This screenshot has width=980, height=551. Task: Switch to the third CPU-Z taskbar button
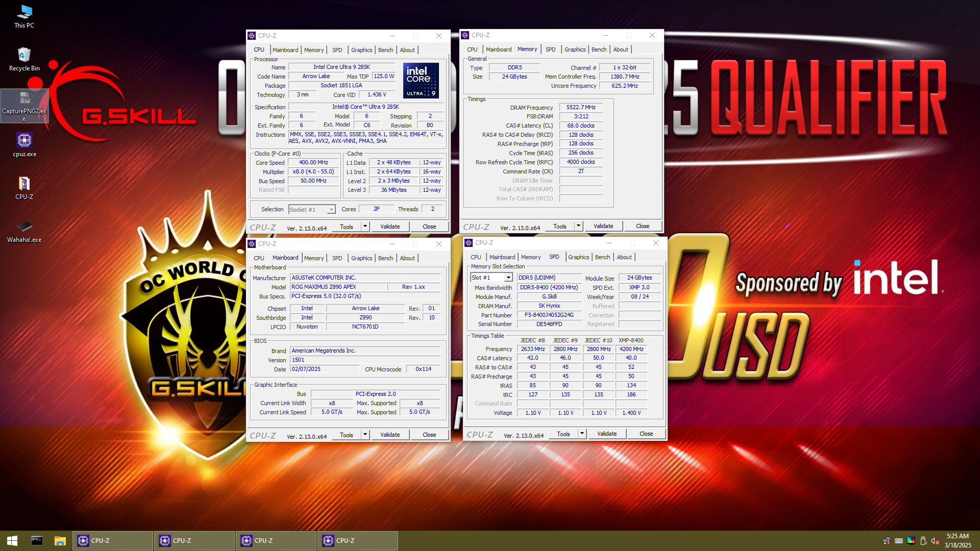pyautogui.click(x=276, y=541)
